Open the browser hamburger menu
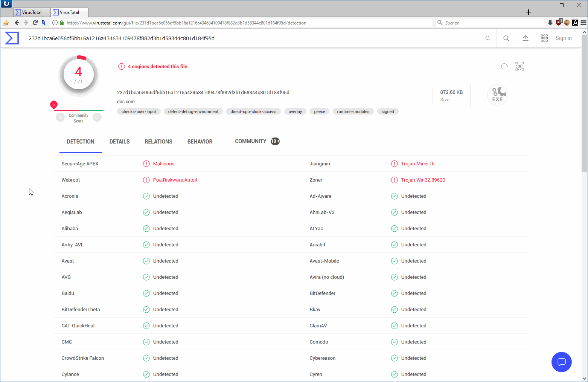This screenshot has height=382, width=588. [x=583, y=23]
